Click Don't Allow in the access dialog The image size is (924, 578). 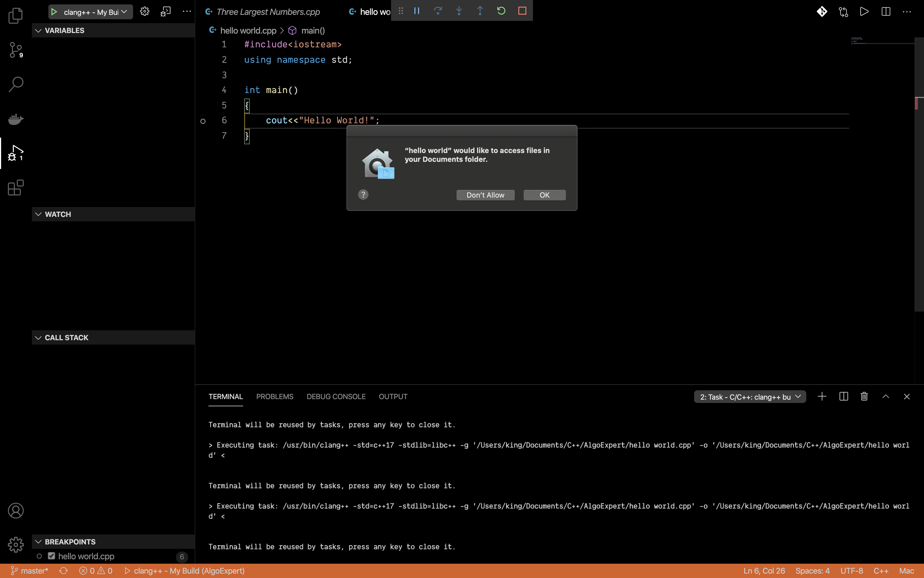(x=485, y=195)
